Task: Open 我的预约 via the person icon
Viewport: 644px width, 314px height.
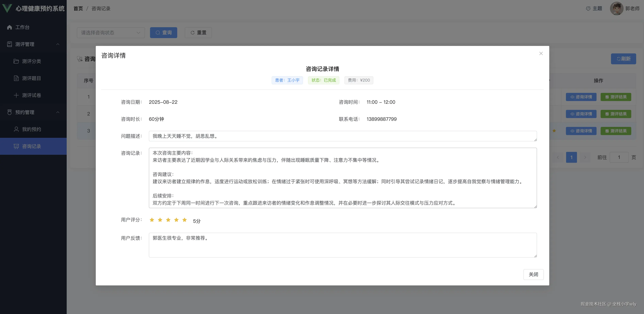Action: point(16,129)
